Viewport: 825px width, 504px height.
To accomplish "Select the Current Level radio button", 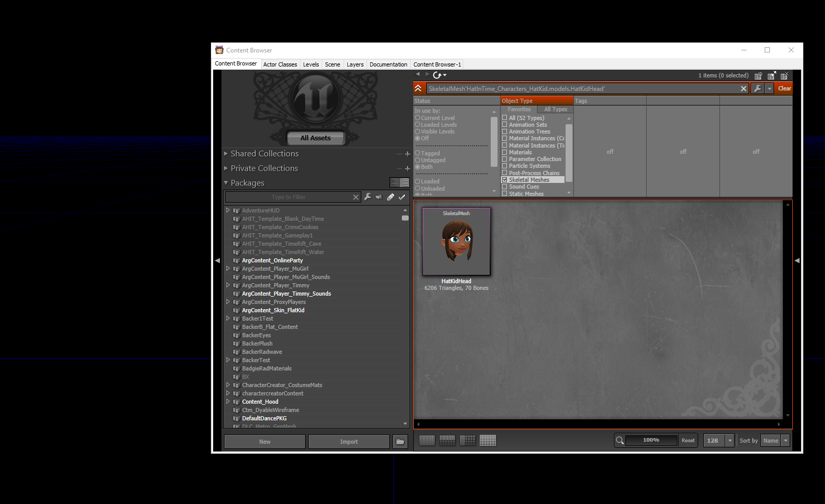I will (417, 118).
